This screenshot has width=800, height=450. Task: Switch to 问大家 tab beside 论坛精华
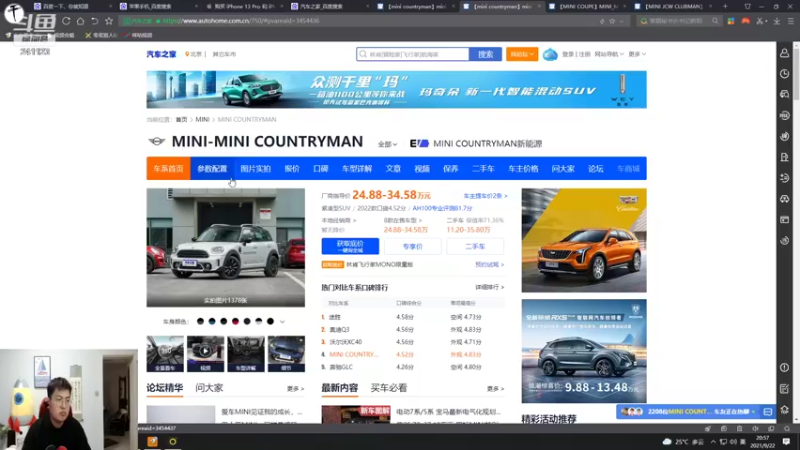pyautogui.click(x=209, y=388)
